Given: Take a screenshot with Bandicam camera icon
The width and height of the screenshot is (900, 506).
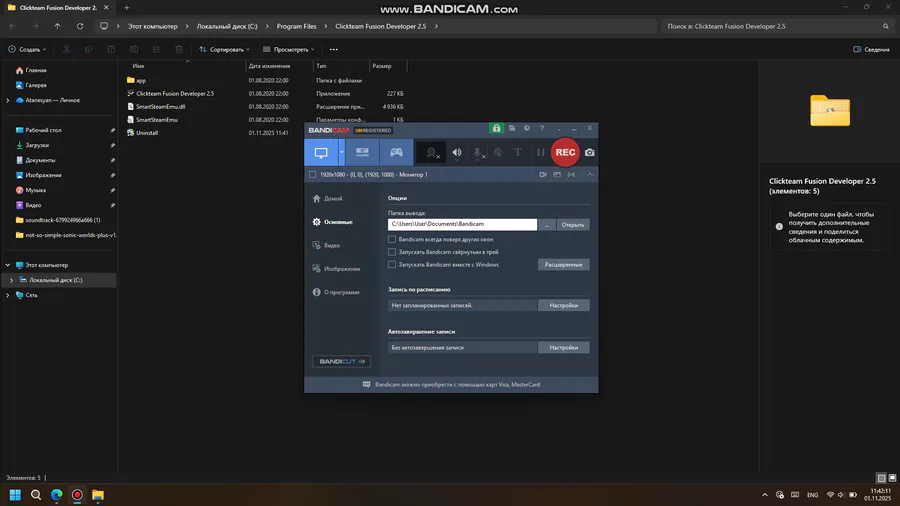Looking at the screenshot, I should (589, 153).
